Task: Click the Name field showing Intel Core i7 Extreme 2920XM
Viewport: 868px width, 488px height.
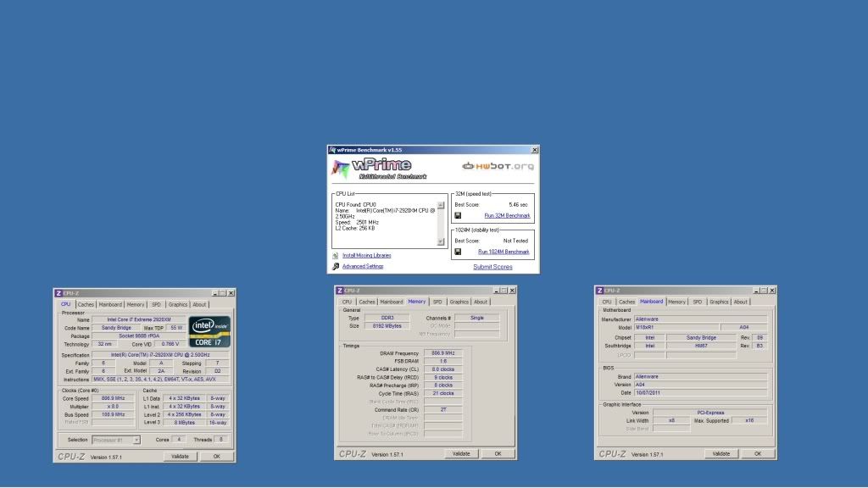Action: point(139,319)
